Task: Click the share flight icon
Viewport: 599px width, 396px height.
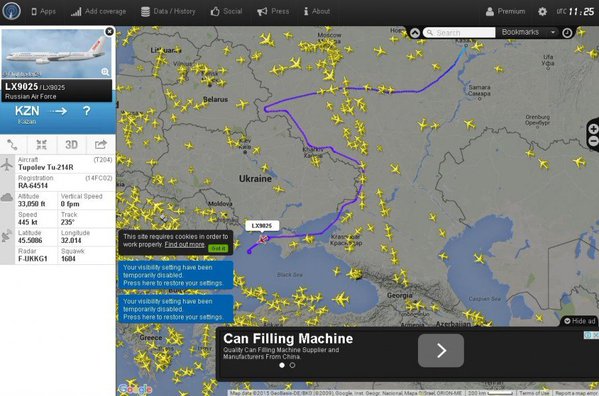Action: click(x=100, y=145)
